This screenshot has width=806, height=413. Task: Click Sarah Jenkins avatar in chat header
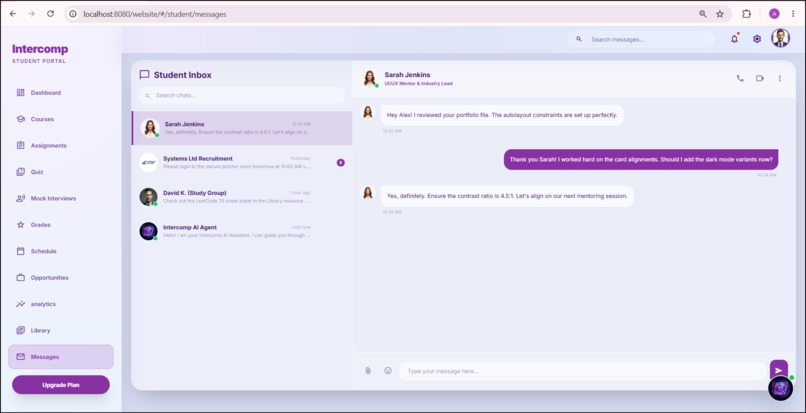coord(370,78)
